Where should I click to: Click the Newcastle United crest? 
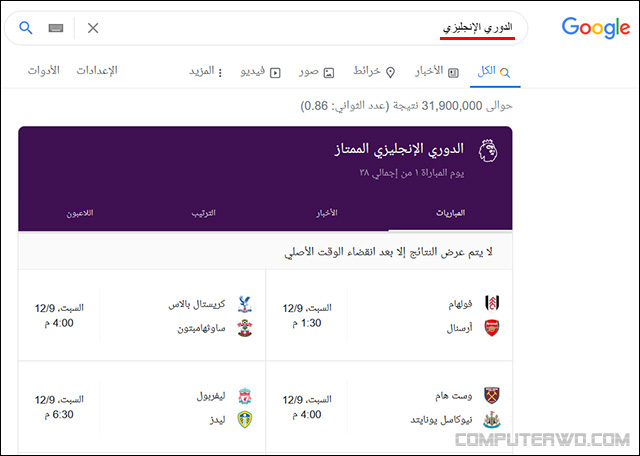492,420
